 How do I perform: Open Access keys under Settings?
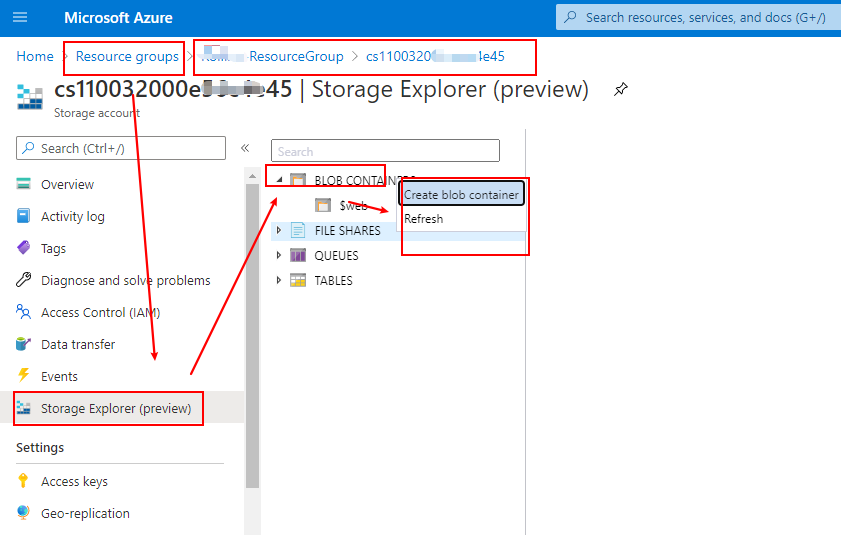click(74, 482)
